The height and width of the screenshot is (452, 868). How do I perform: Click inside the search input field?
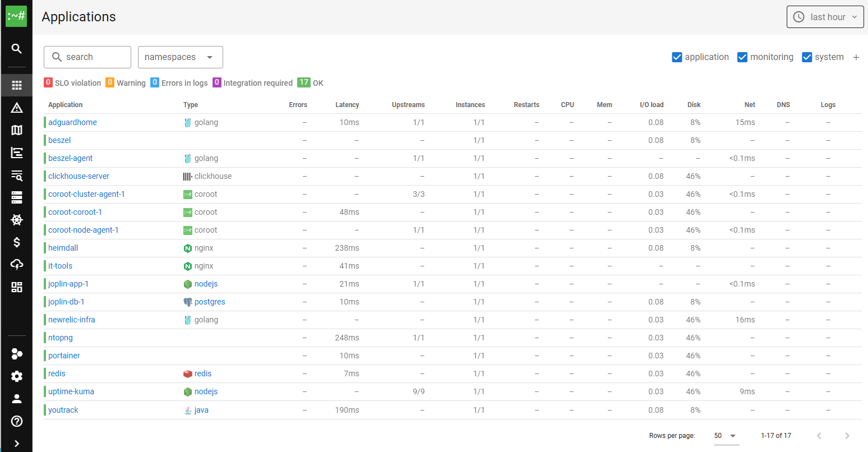[x=90, y=57]
